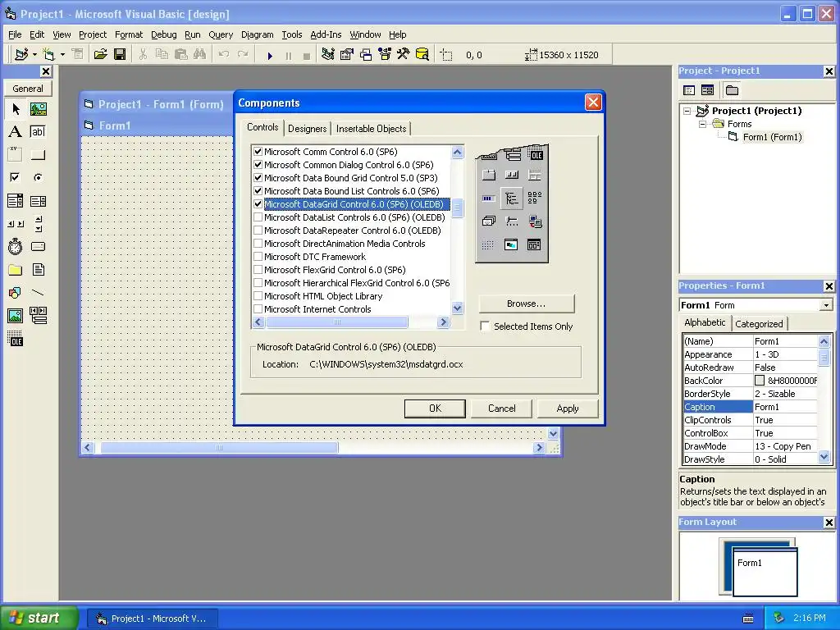
Task: Switch to the Categorized properties tab
Action: point(759,323)
